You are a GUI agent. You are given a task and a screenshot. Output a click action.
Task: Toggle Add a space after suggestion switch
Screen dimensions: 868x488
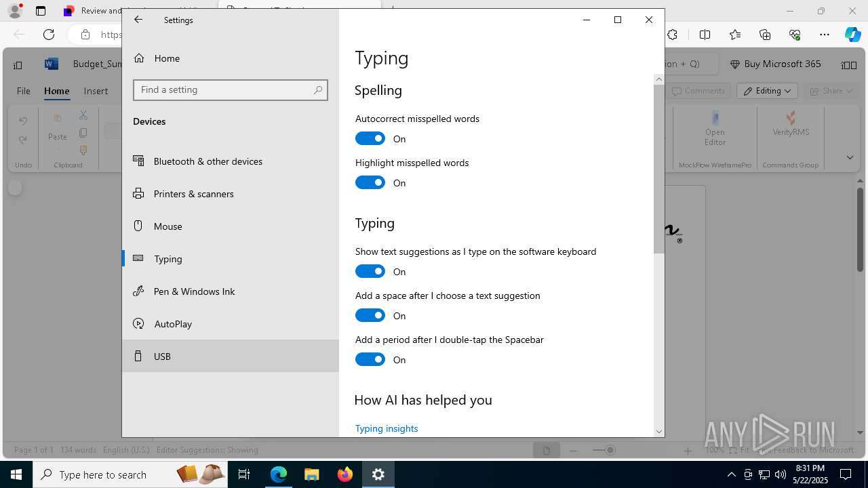[x=370, y=315]
